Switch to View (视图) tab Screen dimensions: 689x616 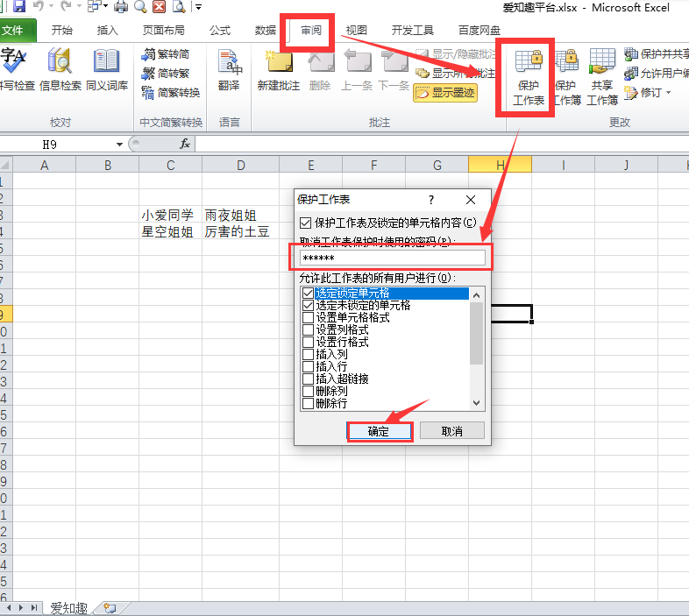(x=356, y=31)
